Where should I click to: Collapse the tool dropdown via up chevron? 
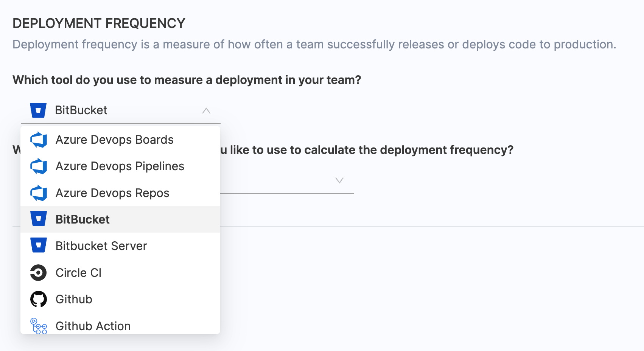206,111
